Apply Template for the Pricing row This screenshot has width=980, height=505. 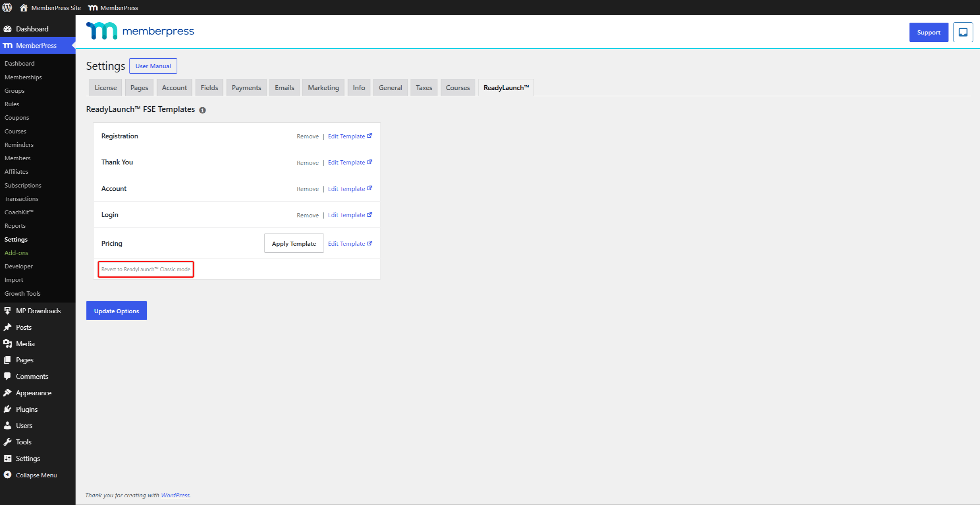coord(294,243)
